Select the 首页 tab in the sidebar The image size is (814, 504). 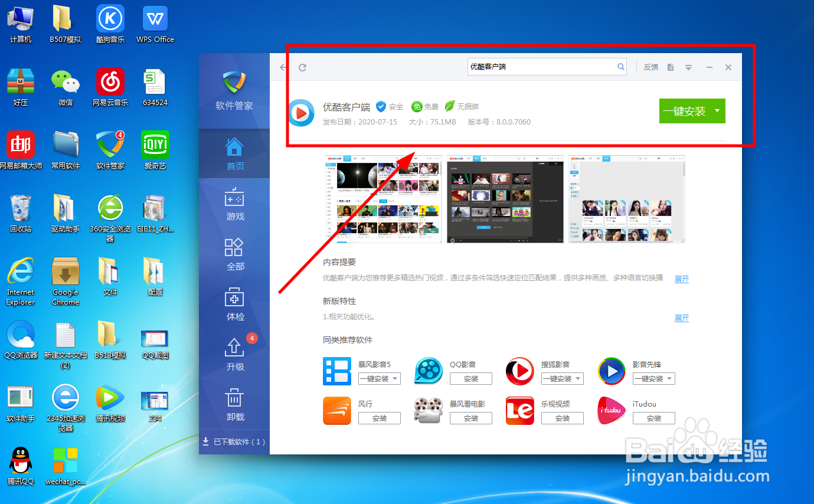pyautogui.click(x=234, y=153)
